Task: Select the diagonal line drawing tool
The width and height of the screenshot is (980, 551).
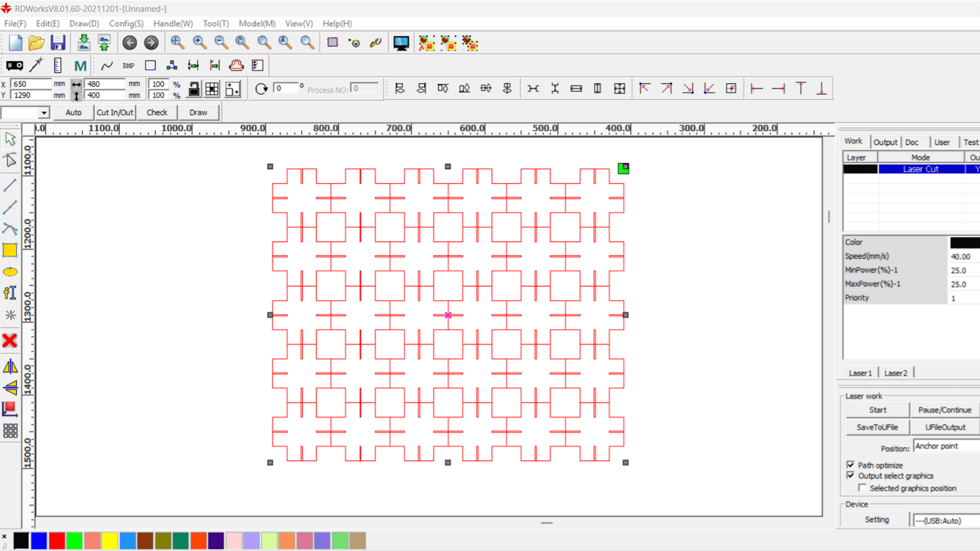Action: click(10, 185)
